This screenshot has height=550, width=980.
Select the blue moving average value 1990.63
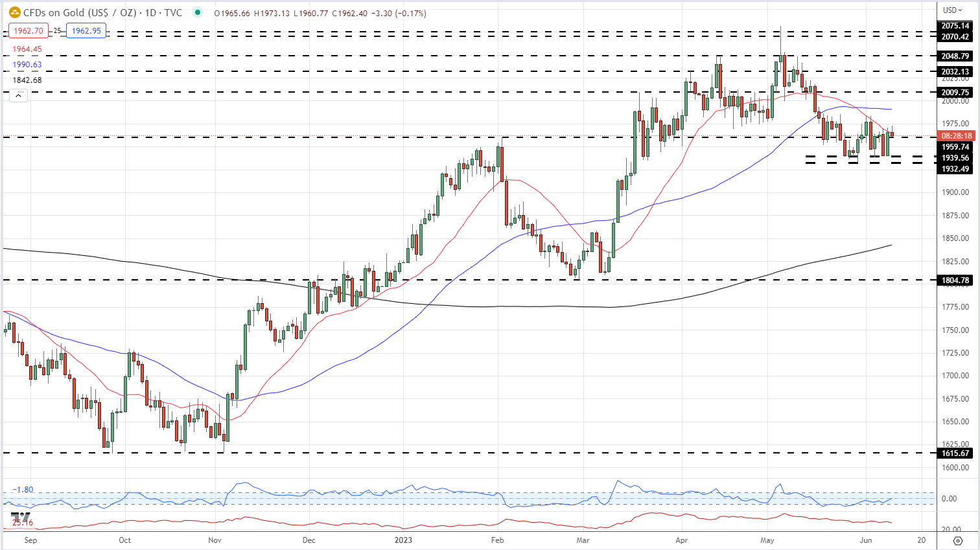[x=27, y=65]
